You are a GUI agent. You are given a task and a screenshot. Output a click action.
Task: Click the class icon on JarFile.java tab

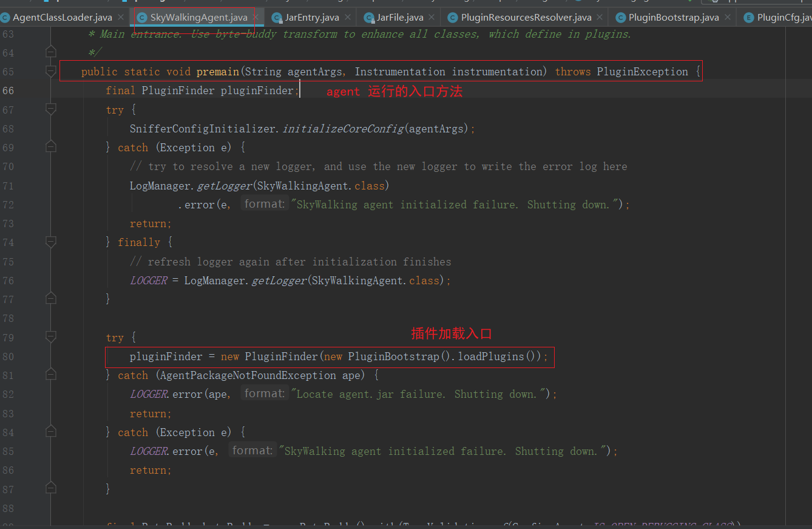[x=368, y=18]
